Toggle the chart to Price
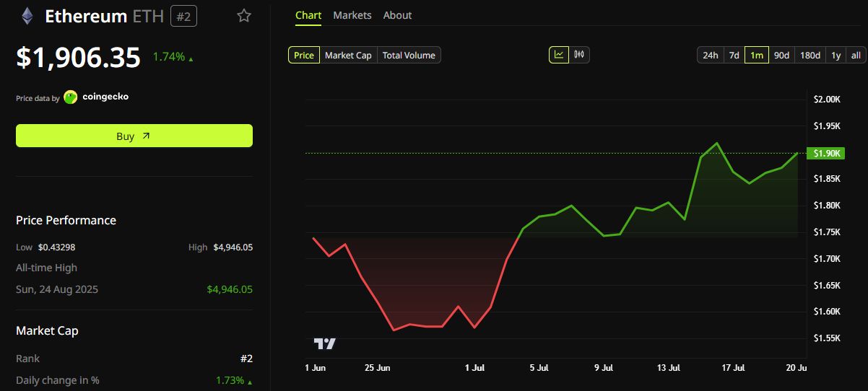Image resolution: width=868 pixels, height=391 pixels. 304,55
